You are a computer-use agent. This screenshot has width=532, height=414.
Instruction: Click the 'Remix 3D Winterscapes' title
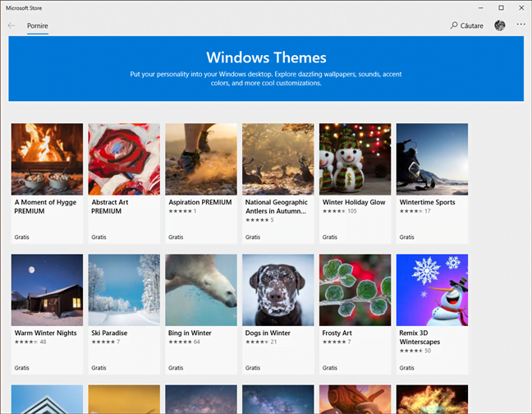[x=420, y=338]
